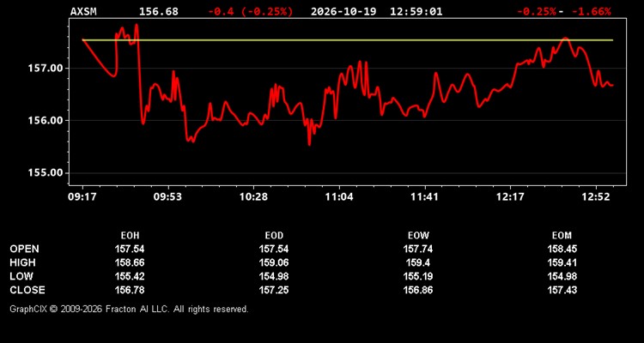The image size is (644, 343).
Task: Select EOW open value 157.74
Action: click(x=418, y=249)
